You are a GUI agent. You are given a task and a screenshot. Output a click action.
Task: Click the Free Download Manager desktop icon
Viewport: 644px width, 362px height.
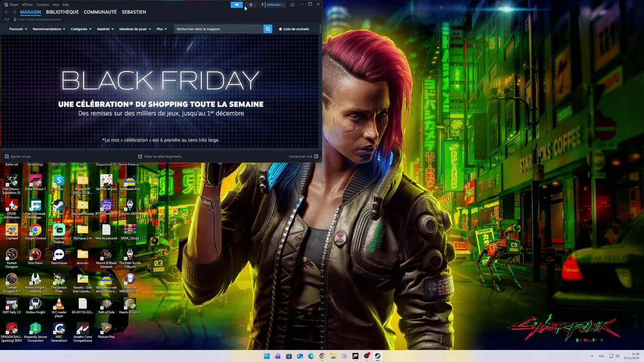pyautogui.click(x=35, y=209)
